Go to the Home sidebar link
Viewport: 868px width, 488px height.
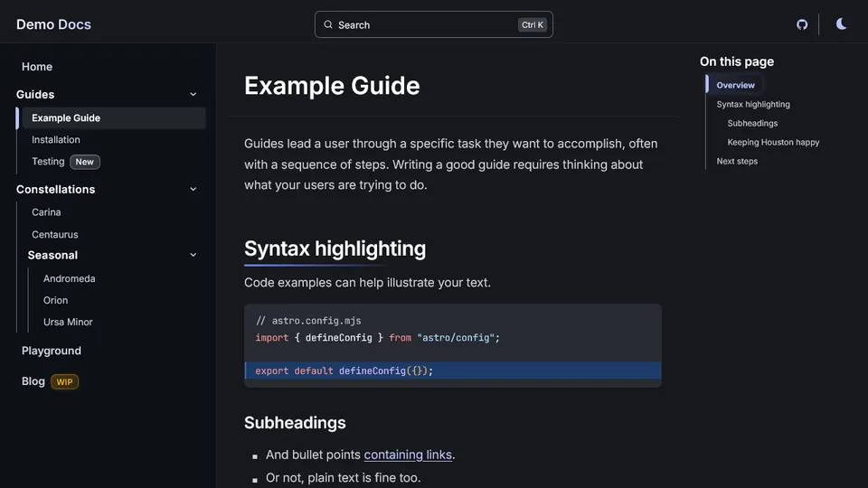pos(37,67)
